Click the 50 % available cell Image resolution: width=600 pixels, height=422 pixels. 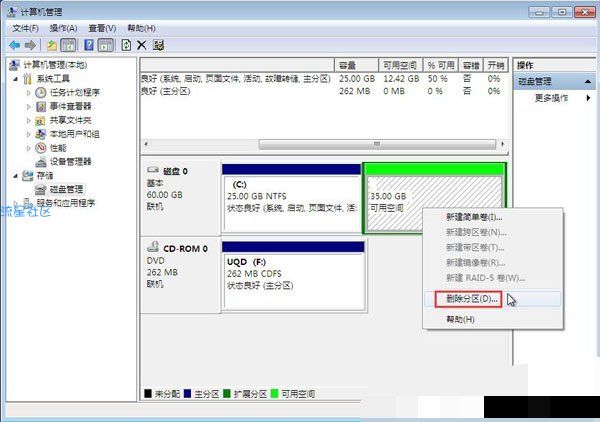(437, 79)
